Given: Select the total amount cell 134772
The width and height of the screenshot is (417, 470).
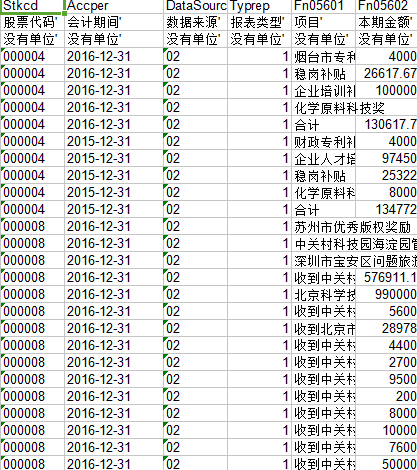Looking at the screenshot, I should 386,209.
